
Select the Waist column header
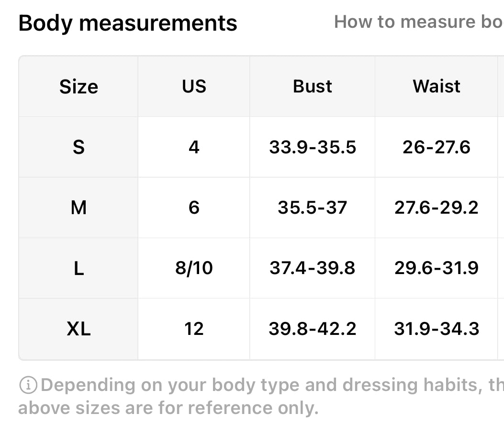coord(437,87)
